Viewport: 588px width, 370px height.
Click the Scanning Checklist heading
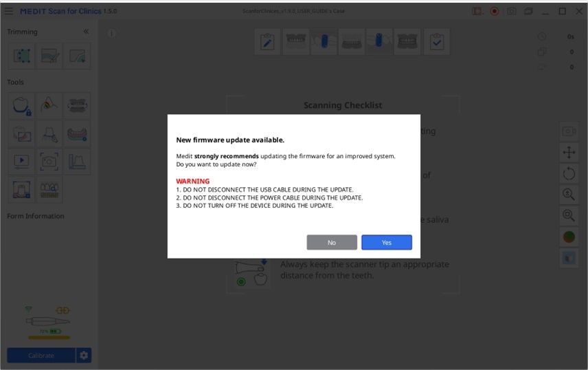[343, 105]
